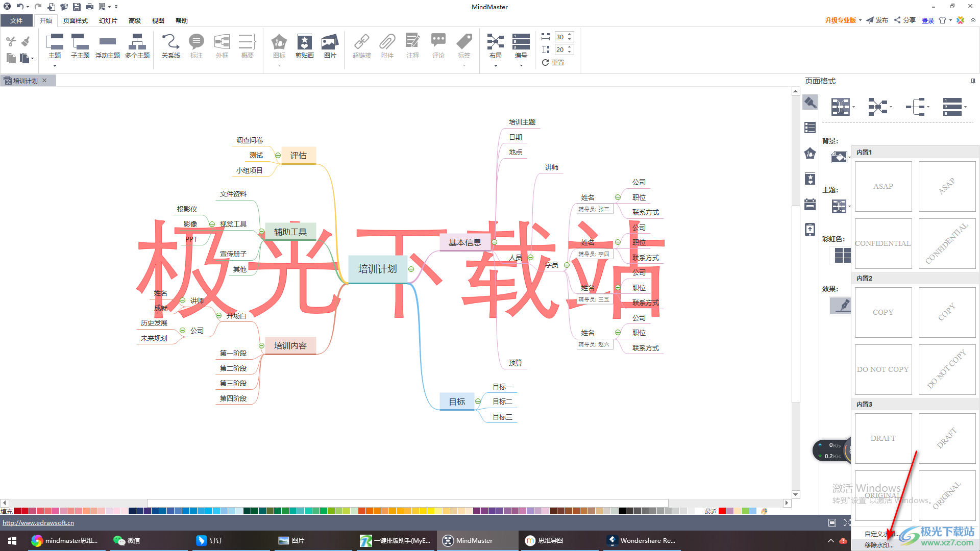
Task: Collapse the 辅助工具 branch toggle
Action: 261,232
